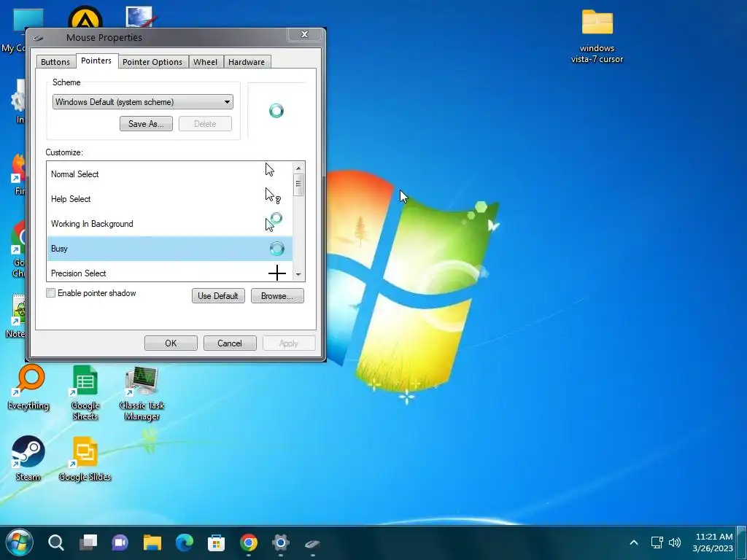This screenshot has width=747, height=560.
Task: Show hidden system tray icons
Action: (634, 542)
